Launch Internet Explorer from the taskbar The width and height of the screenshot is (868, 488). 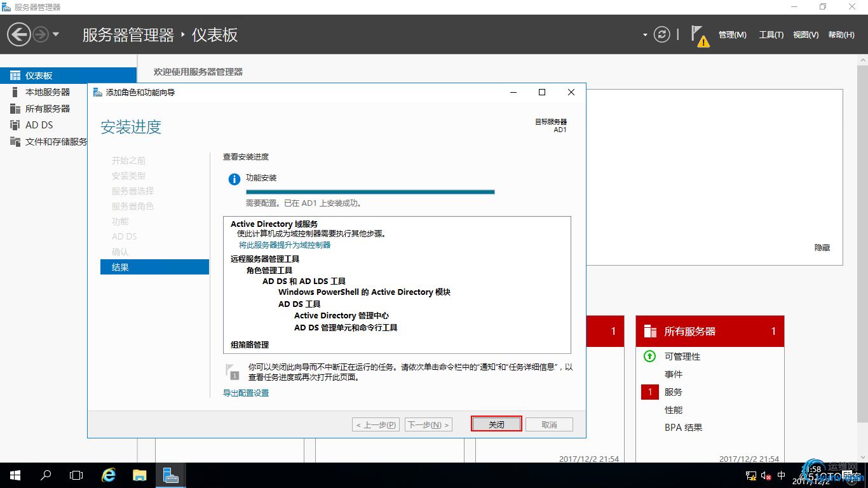(x=109, y=475)
